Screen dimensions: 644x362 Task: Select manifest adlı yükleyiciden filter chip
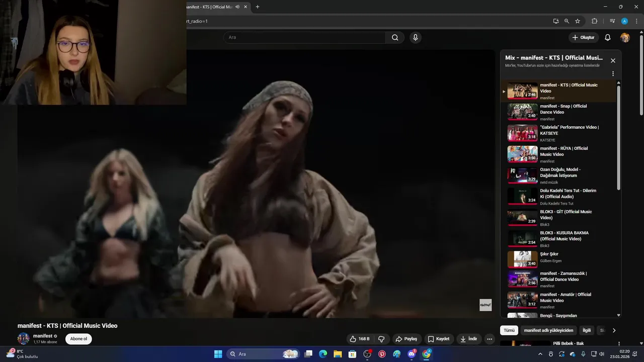click(x=548, y=330)
